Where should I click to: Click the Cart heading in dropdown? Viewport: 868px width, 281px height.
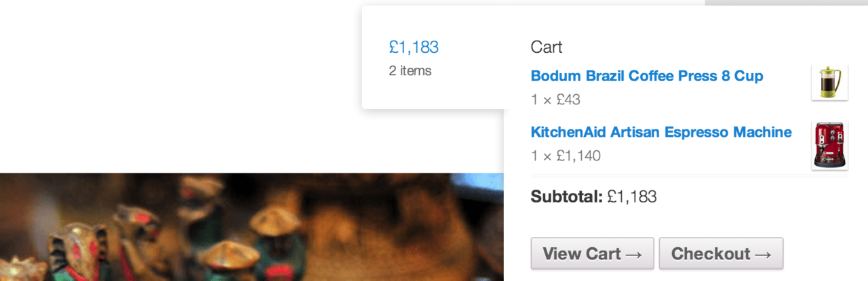[x=547, y=47]
